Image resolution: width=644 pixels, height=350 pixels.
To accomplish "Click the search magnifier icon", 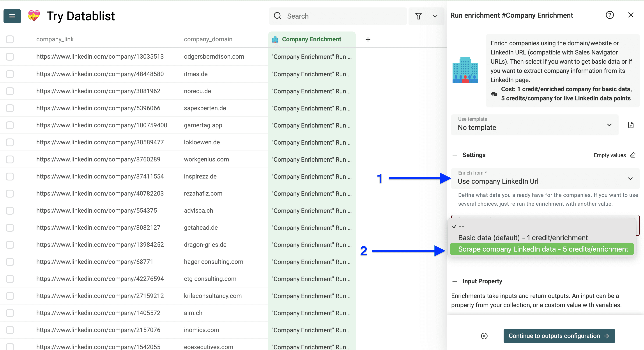I will 278,16.
